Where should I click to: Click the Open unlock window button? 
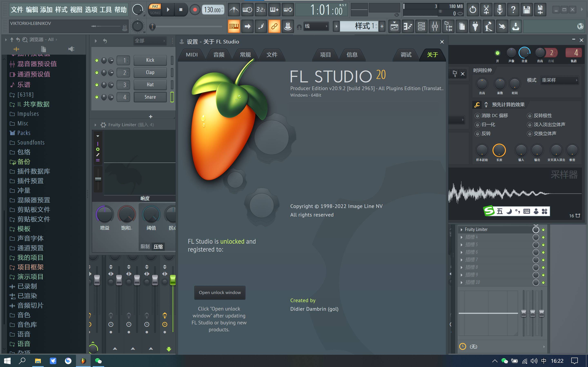219,292
